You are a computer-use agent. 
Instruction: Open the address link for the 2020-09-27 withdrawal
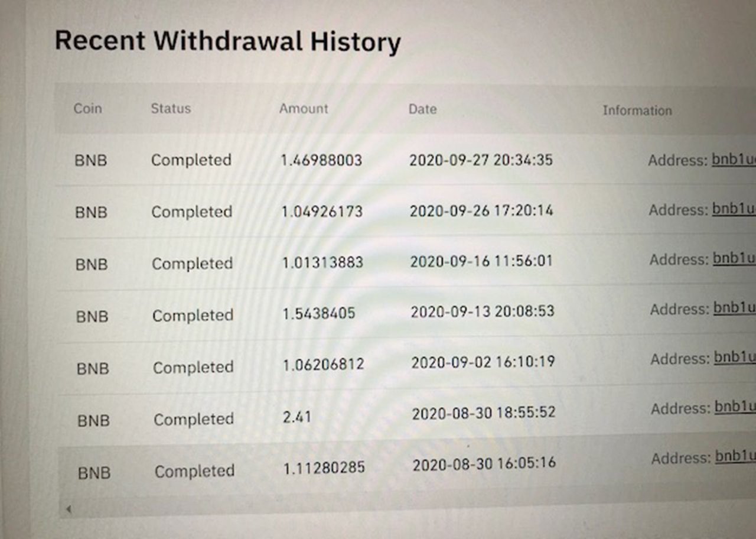[x=733, y=160]
